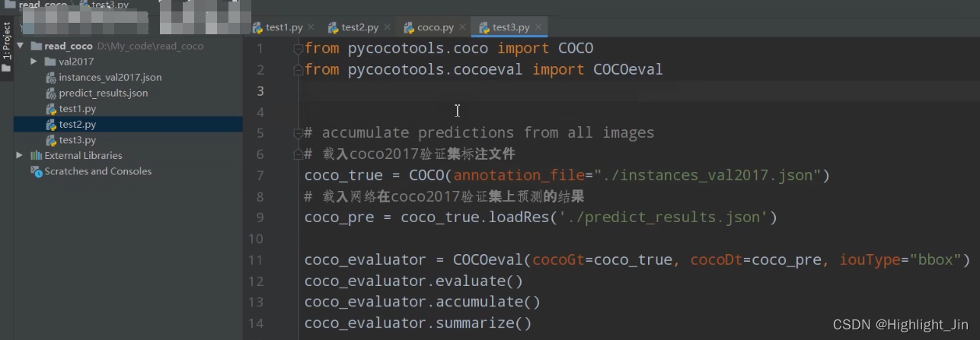Expand External Libraries node
This screenshot has width=980, height=340.
click(x=20, y=155)
